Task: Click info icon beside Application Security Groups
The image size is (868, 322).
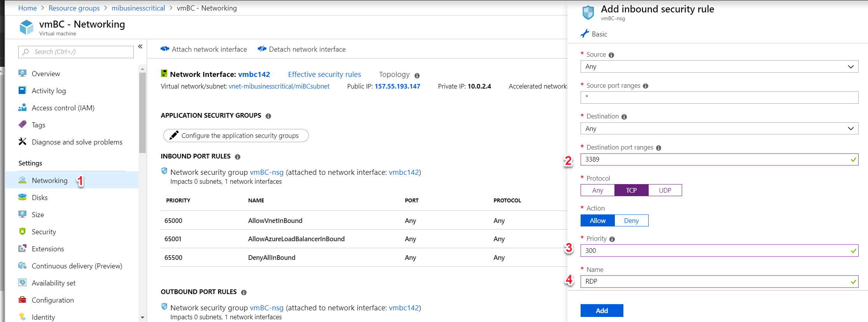Action: (268, 116)
